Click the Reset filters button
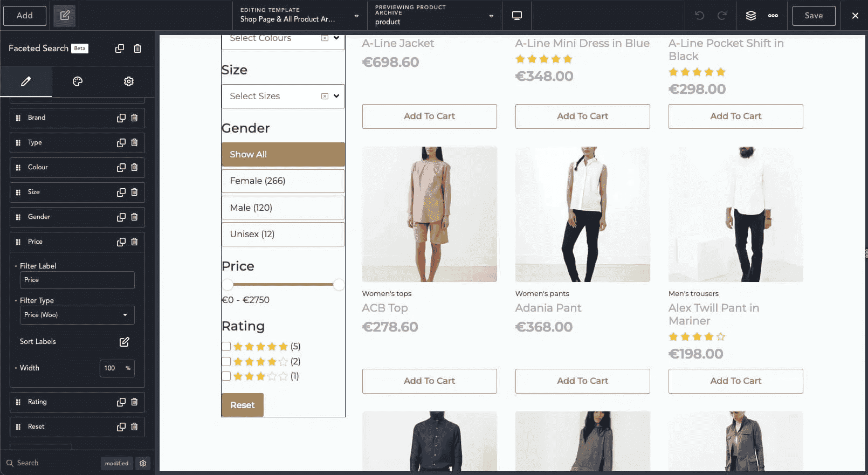 [243, 405]
